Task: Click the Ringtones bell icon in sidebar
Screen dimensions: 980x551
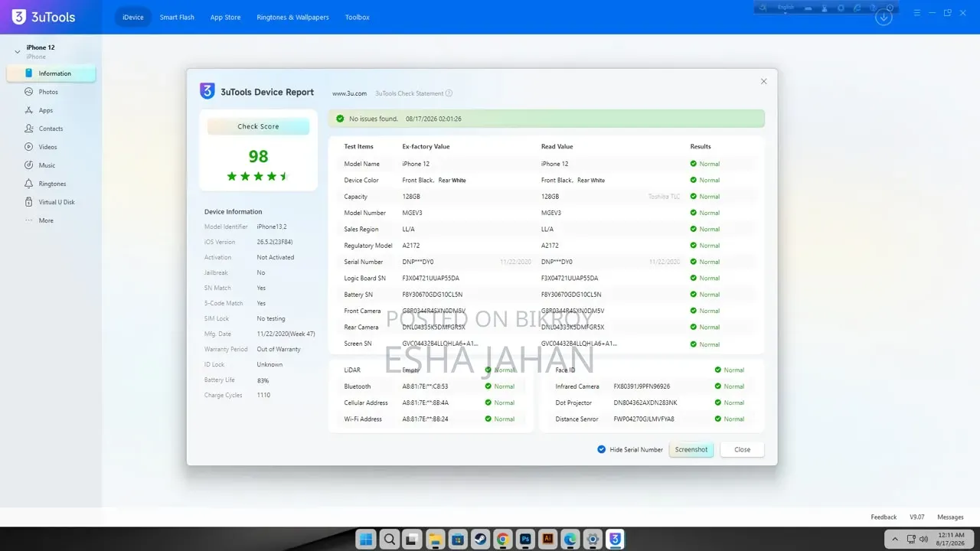Action: coord(29,184)
